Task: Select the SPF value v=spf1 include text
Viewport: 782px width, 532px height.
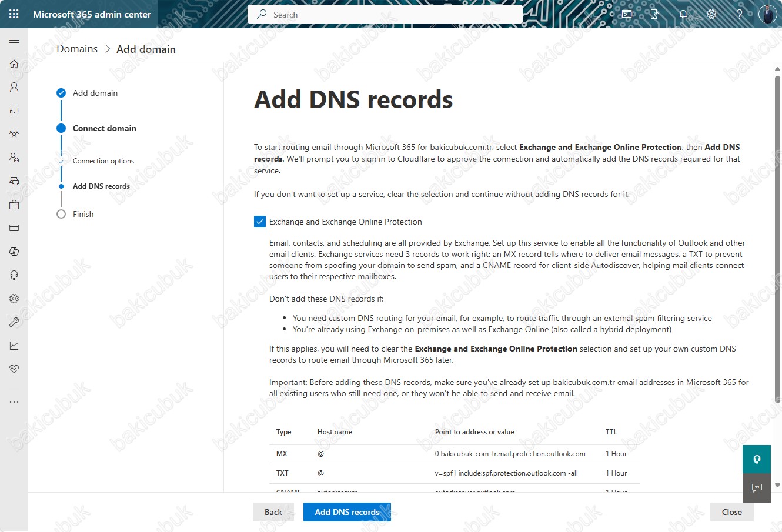Action: 506,473
